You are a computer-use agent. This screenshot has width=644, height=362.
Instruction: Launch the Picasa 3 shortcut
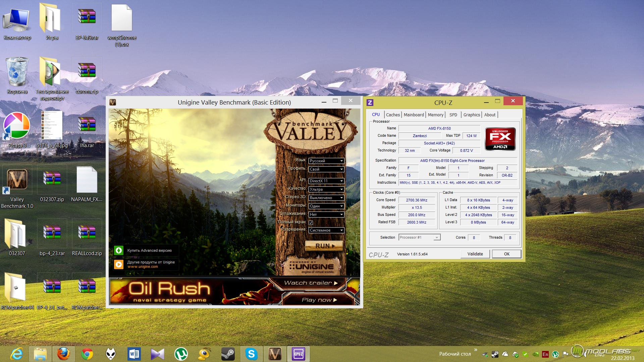[17, 130]
